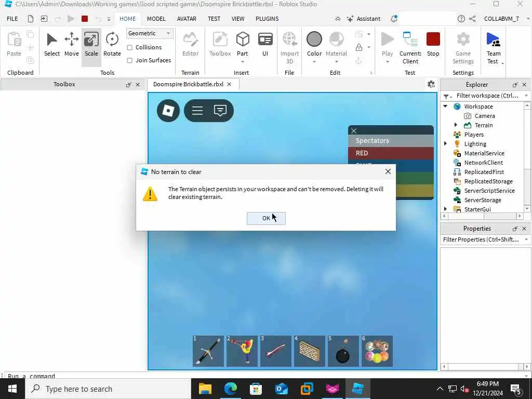The width and height of the screenshot is (532, 399).
Task: Activate the Move tool
Action: (72, 45)
